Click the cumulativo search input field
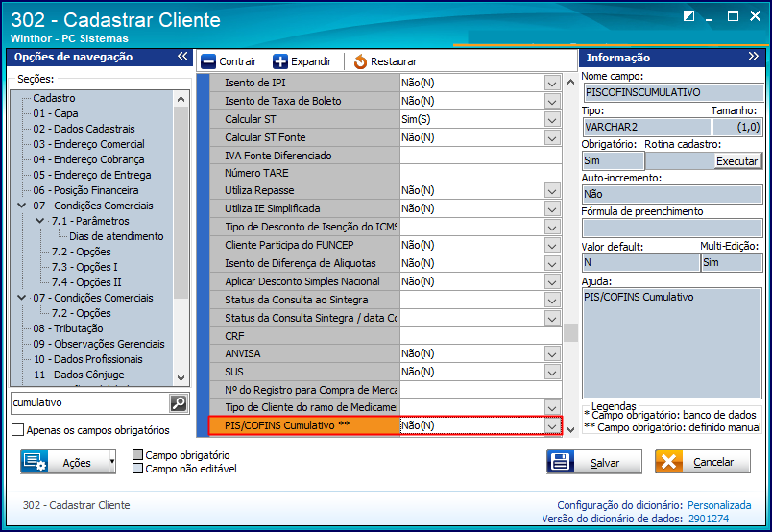 click(90, 403)
